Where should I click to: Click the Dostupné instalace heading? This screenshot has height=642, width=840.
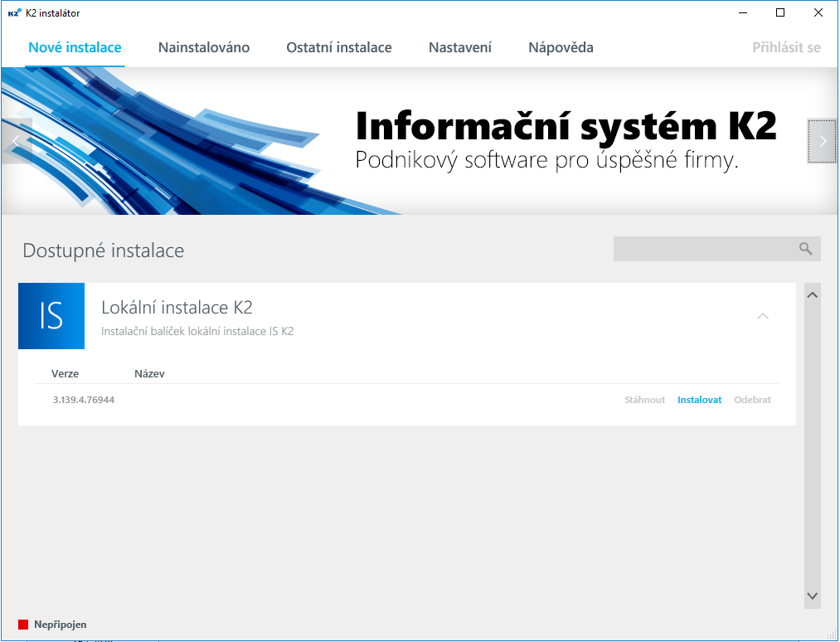[104, 250]
